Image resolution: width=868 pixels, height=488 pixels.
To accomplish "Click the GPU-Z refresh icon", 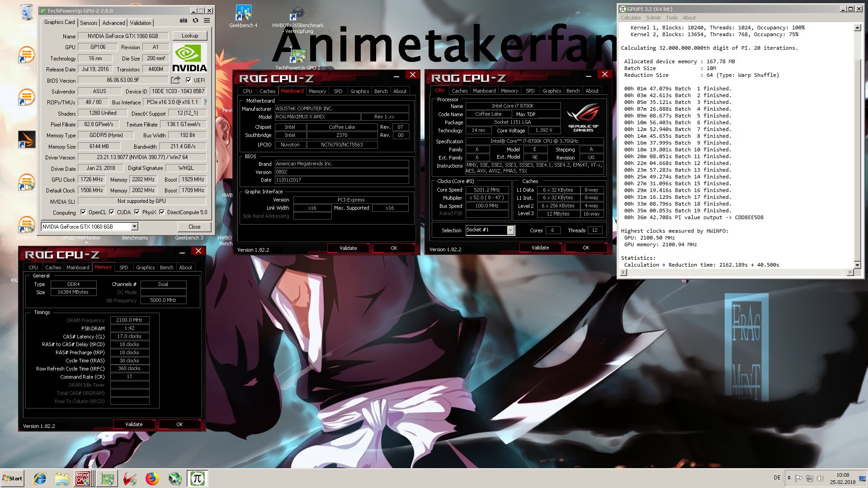I will coord(195,21).
